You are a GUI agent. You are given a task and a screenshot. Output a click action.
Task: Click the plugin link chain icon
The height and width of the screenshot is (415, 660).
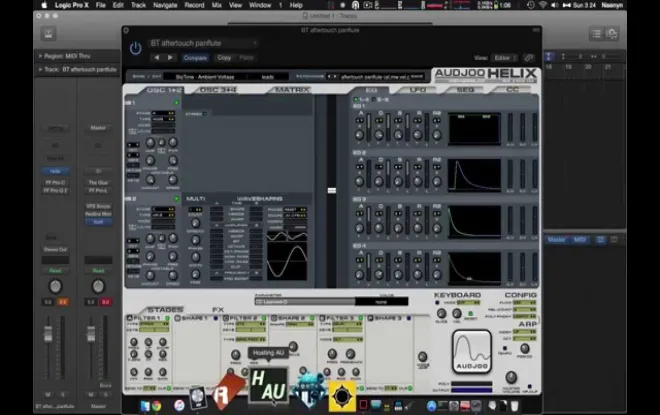[529, 58]
